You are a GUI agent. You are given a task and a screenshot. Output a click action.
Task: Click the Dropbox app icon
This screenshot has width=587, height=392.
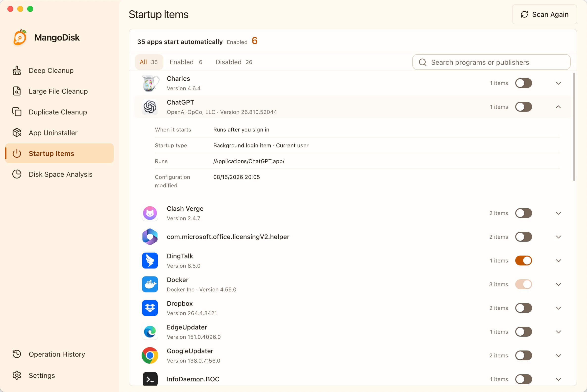point(150,308)
